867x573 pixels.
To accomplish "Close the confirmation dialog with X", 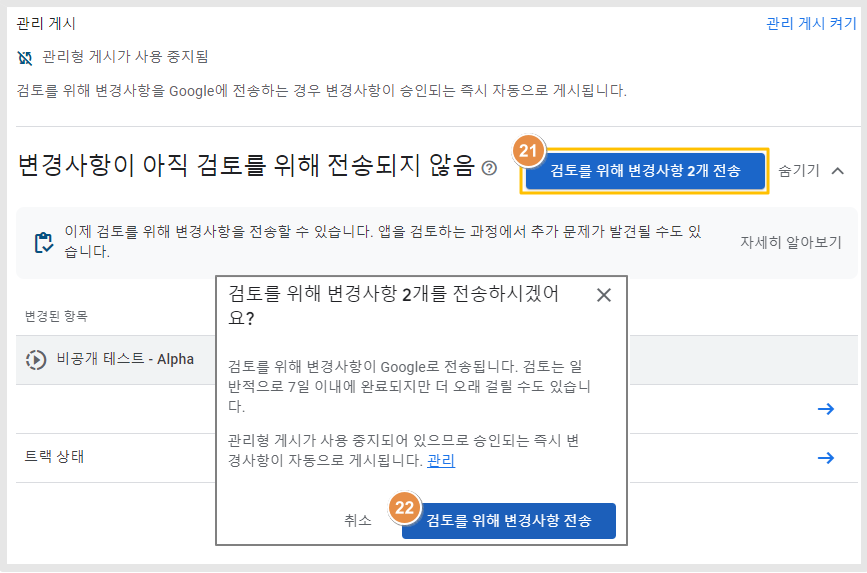I will click(x=604, y=295).
